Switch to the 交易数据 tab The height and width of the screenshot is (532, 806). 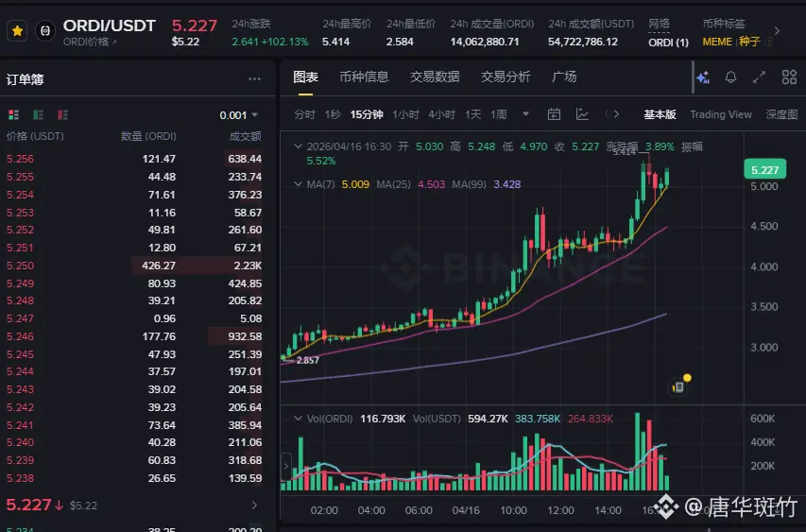point(435,77)
